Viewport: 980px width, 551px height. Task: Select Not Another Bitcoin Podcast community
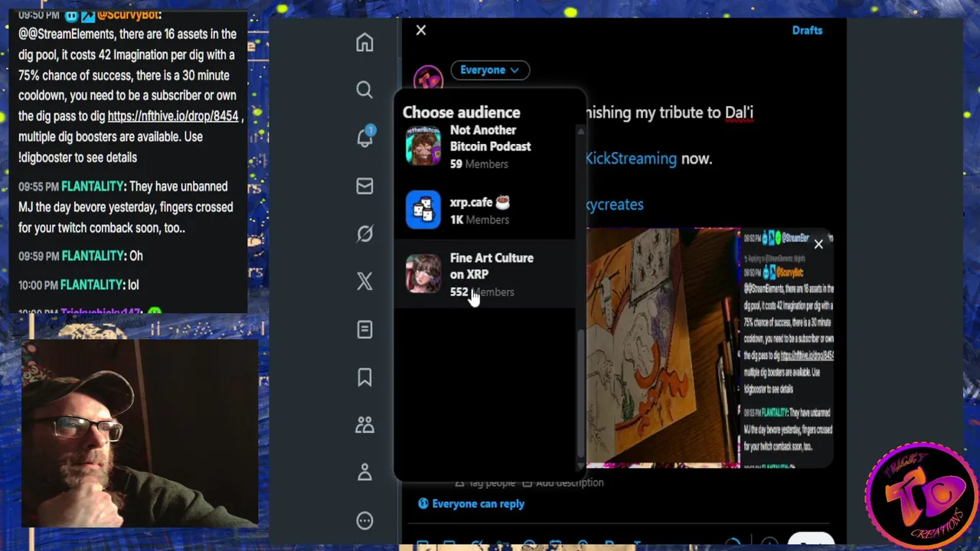pos(485,146)
